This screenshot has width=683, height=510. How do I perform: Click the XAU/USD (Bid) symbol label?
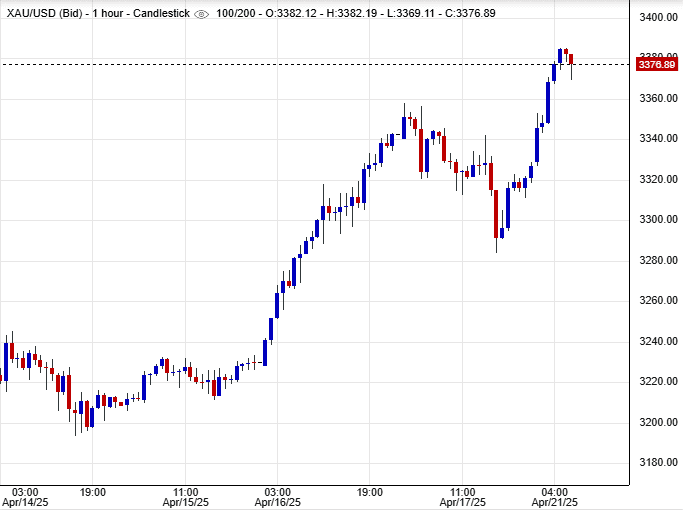pyautogui.click(x=44, y=14)
